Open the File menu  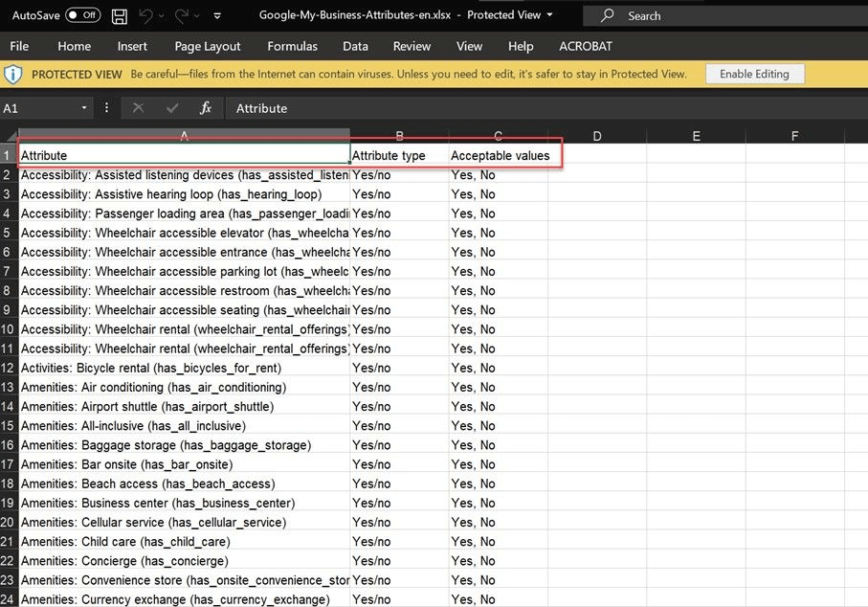point(18,46)
